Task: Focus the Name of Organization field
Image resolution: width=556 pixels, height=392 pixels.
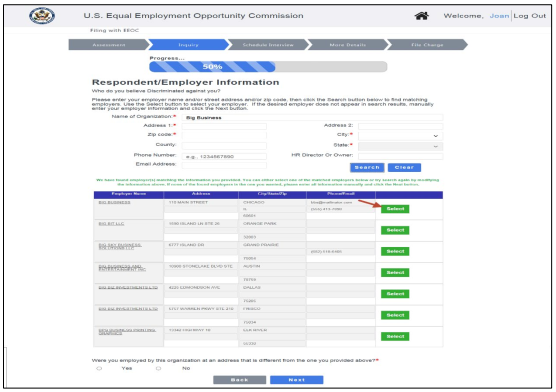Action: (x=312, y=117)
